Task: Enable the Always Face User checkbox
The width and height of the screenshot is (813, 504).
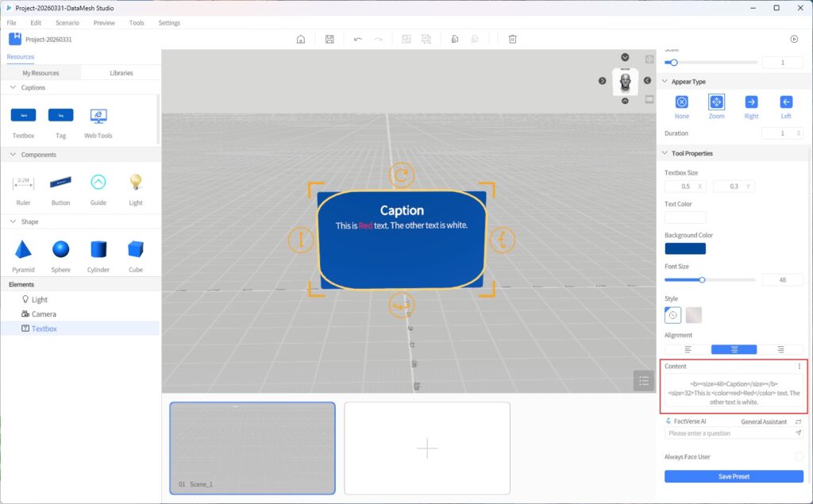Action: pos(799,456)
